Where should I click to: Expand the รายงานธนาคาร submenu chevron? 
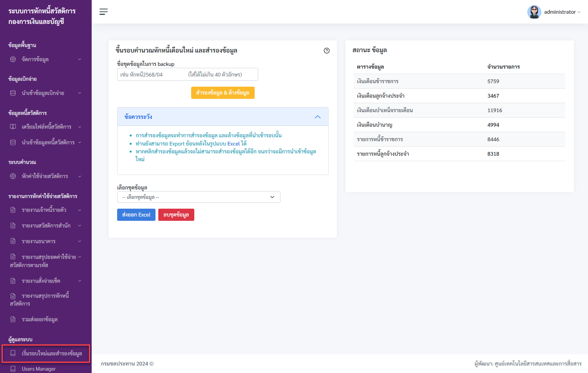coord(80,241)
